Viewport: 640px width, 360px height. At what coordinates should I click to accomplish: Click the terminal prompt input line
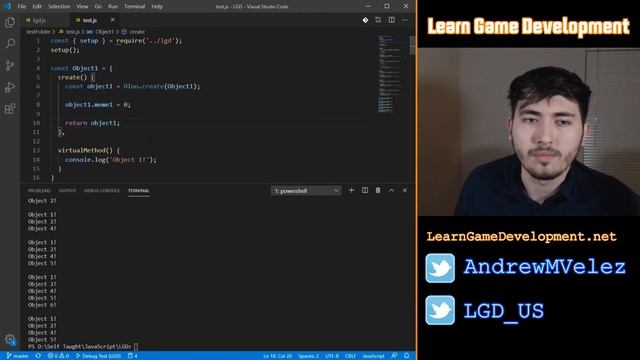(84, 347)
